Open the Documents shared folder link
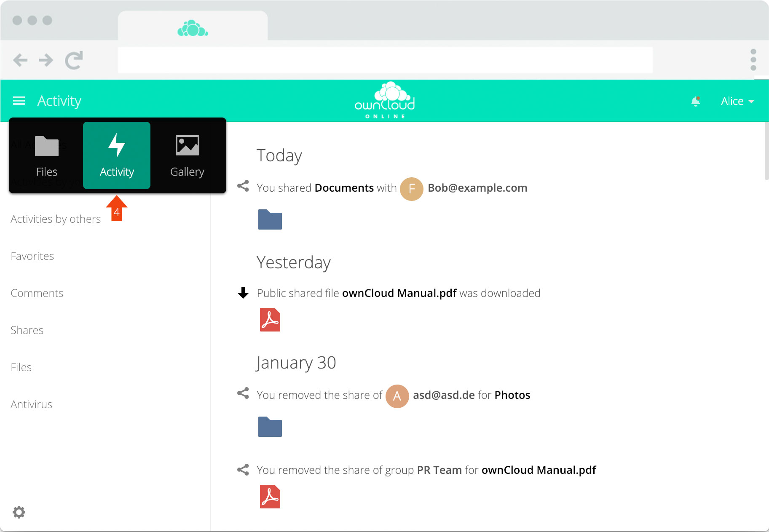Screen dimensions: 769x532 [x=344, y=188]
